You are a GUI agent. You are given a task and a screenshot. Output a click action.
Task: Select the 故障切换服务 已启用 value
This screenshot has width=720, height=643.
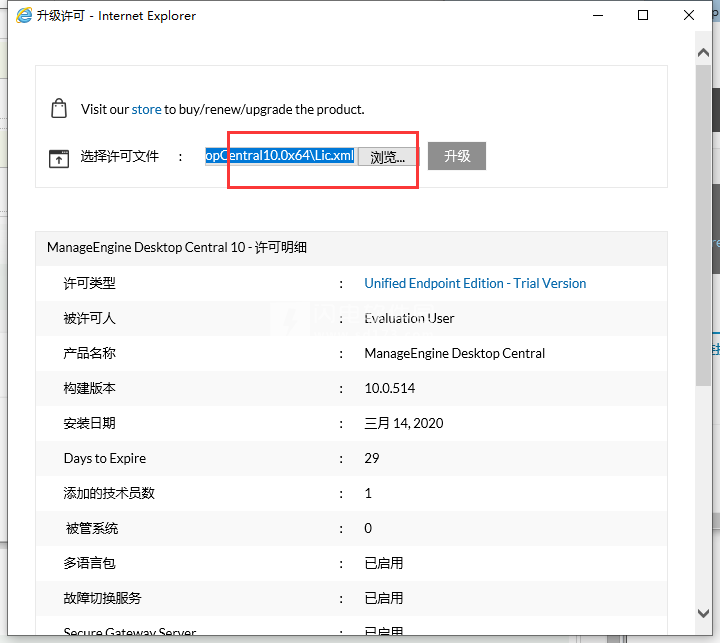coord(383,598)
